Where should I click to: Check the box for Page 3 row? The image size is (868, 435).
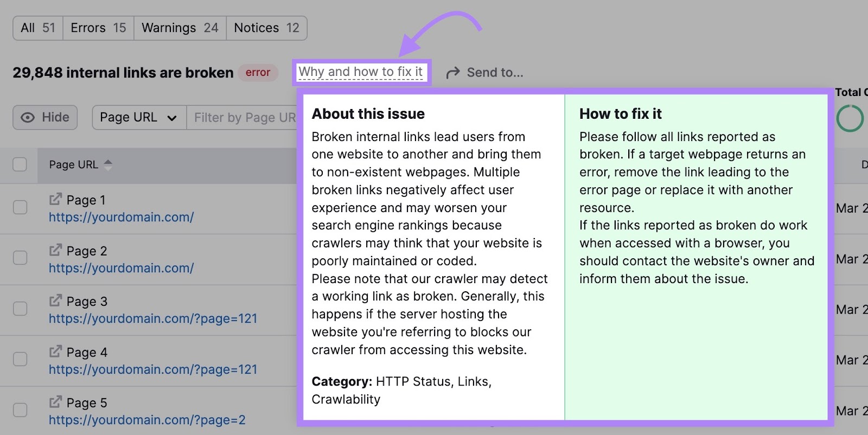(20, 309)
